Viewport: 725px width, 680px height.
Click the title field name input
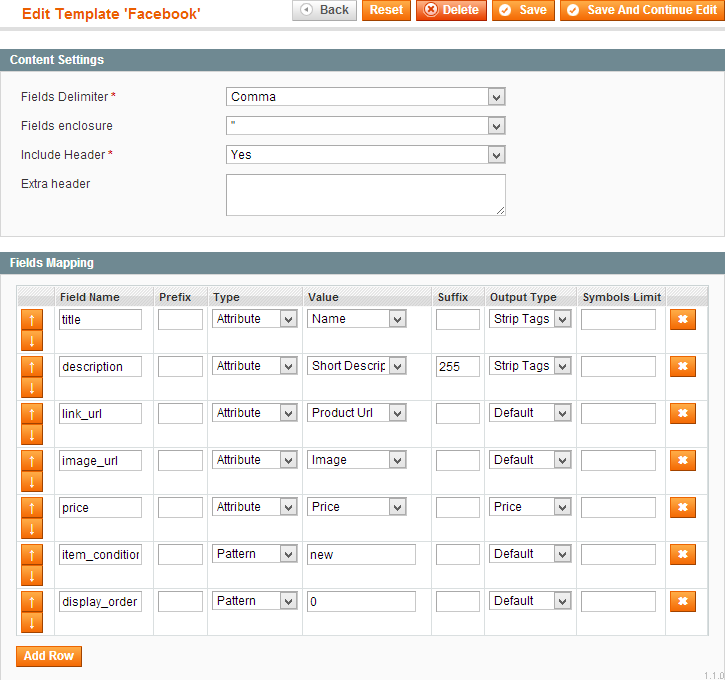coord(100,319)
